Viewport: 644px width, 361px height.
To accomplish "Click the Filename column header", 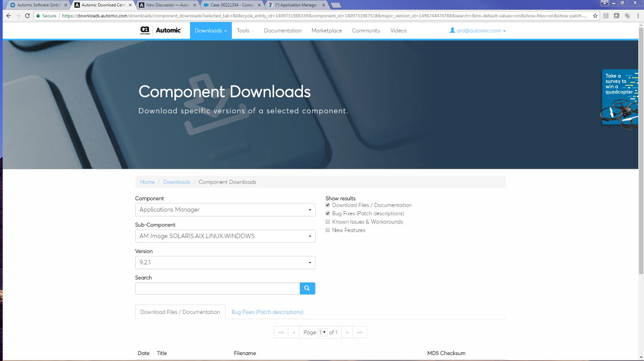I will (245, 353).
